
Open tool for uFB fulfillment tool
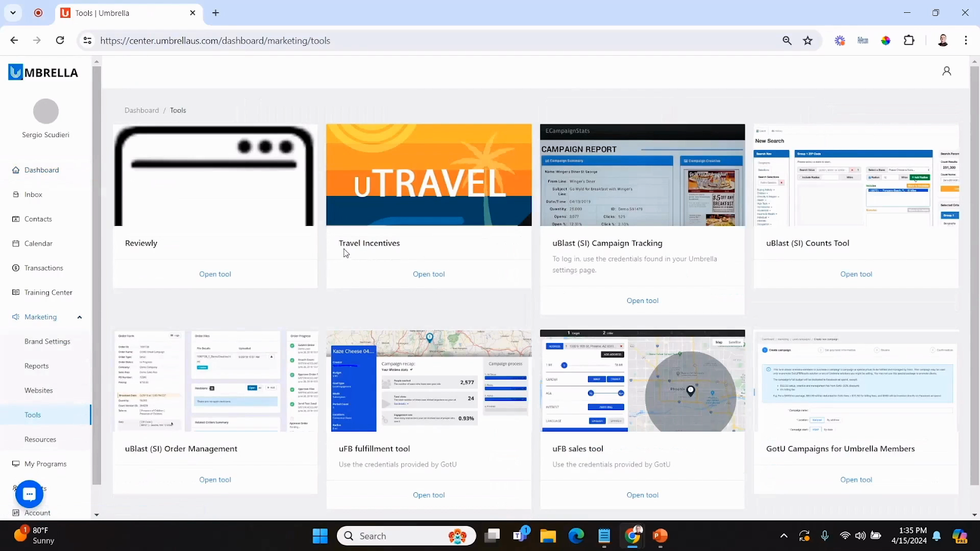(429, 495)
